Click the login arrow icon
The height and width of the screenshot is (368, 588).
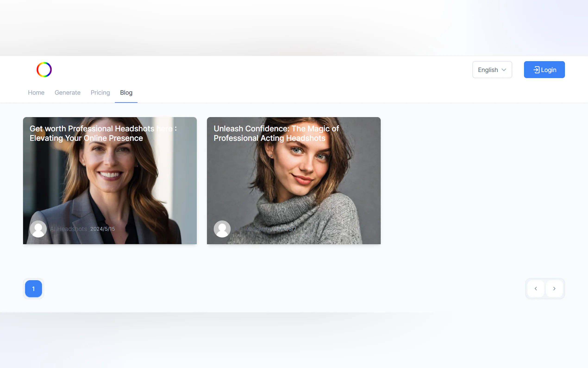point(536,70)
